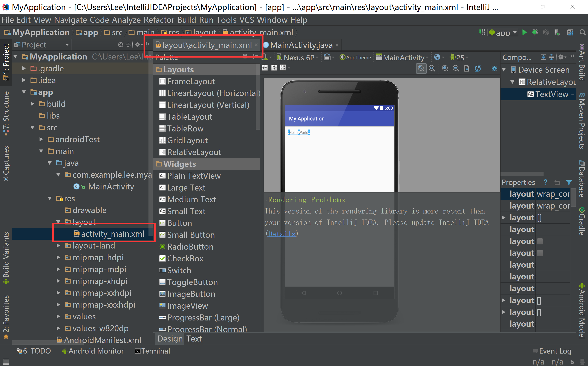Open the Terminal tool window
Image resolution: width=588 pixels, height=366 pixels.
pyautogui.click(x=152, y=351)
